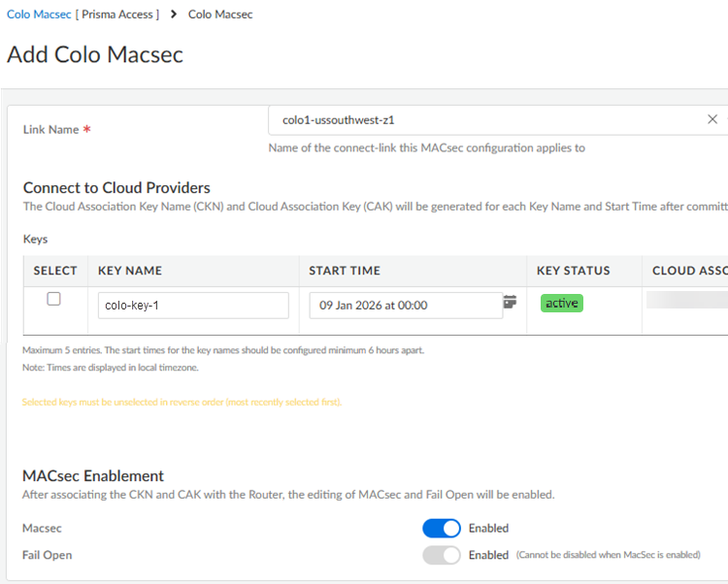Click the KEY NAME column header

click(x=130, y=271)
